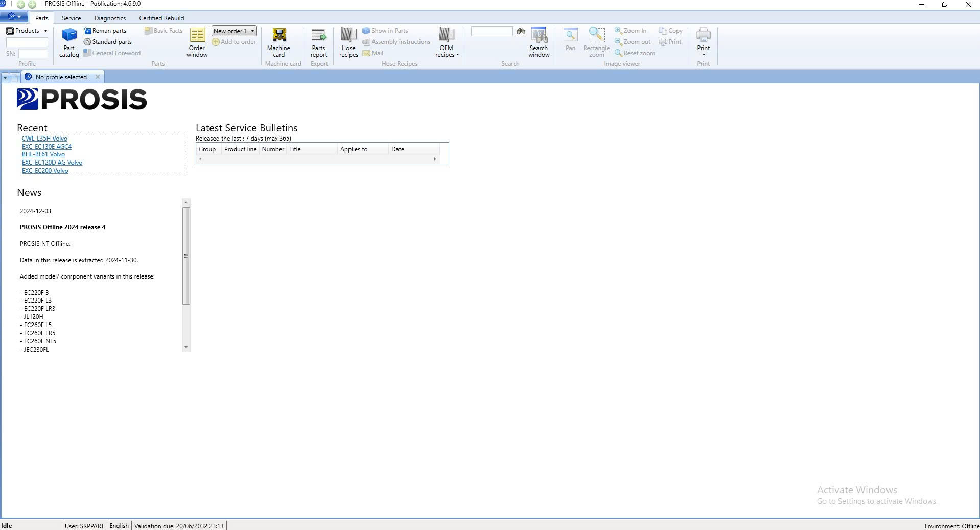This screenshot has width=980, height=530.
Task: Open recent profile CWL-L35H Volvo
Action: point(44,139)
